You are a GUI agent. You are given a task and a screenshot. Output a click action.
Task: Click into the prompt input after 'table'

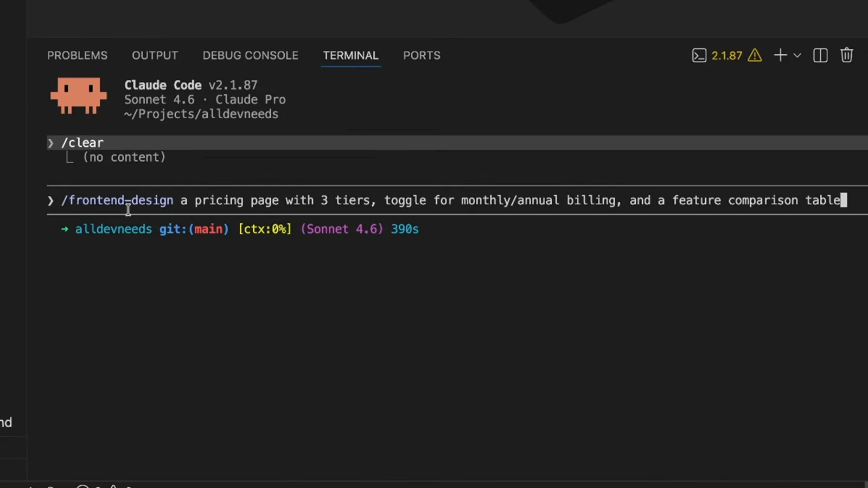[x=844, y=200]
